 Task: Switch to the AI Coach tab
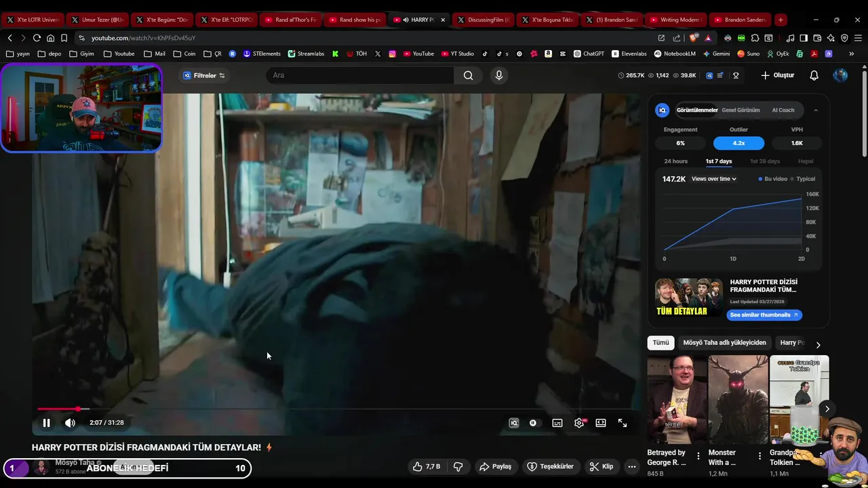pos(783,110)
